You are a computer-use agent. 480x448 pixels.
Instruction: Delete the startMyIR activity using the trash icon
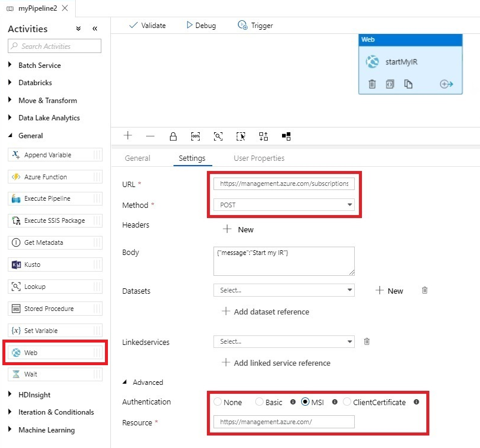click(371, 84)
